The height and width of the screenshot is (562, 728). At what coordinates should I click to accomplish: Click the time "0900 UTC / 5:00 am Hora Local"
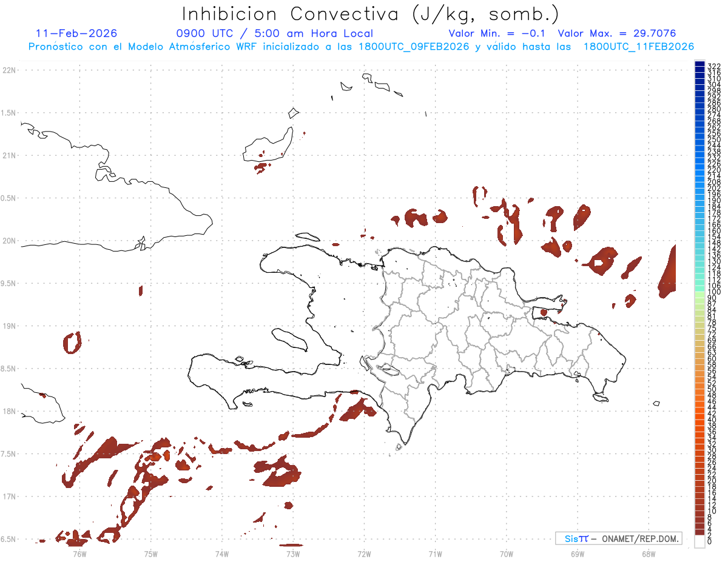[x=274, y=33]
